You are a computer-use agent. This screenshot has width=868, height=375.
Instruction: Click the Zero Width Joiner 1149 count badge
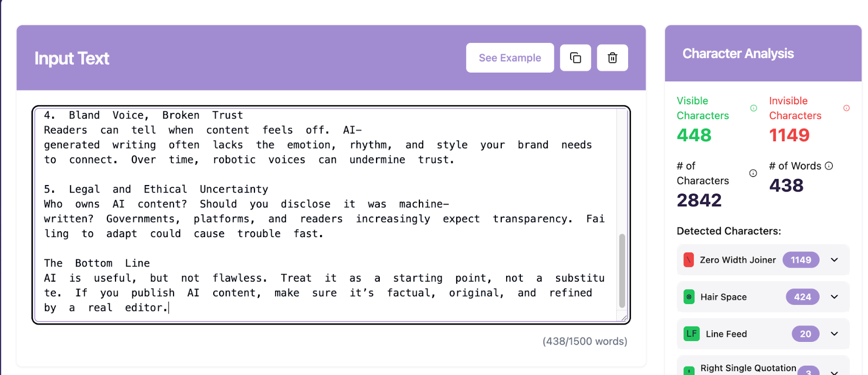pos(801,260)
